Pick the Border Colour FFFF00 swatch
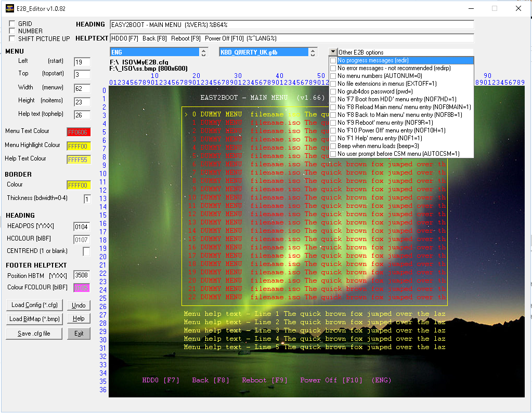The image size is (532, 414). 79,185
